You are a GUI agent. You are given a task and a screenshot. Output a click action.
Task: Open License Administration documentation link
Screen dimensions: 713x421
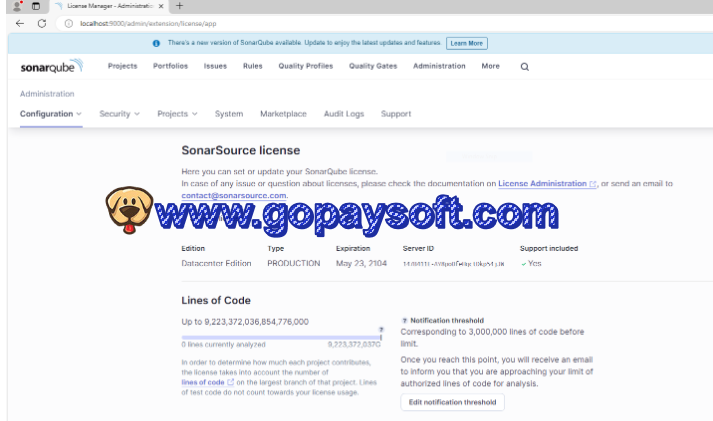click(547, 184)
